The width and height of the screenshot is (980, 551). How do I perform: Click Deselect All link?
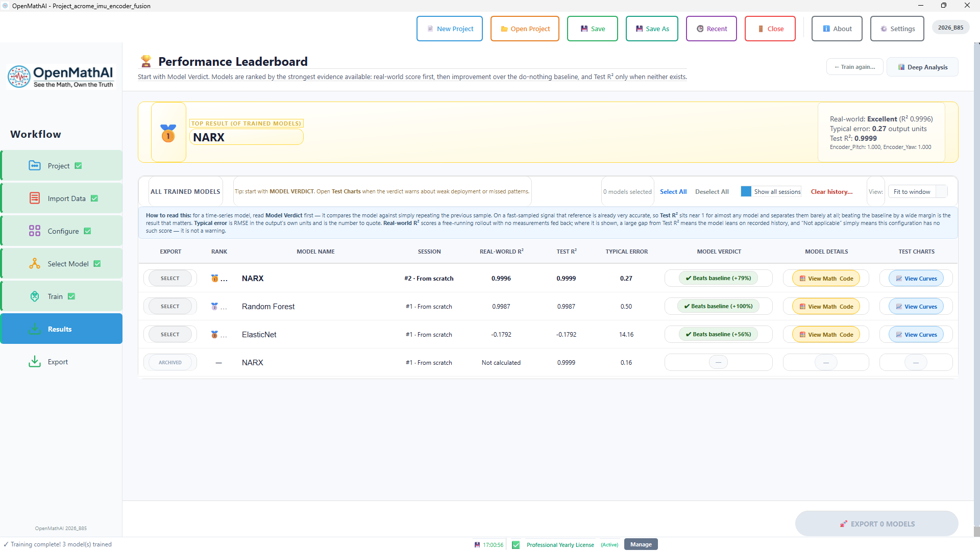pos(712,191)
